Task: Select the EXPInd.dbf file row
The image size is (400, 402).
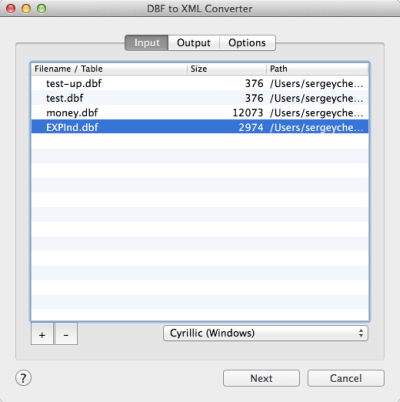Action: click(200, 127)
